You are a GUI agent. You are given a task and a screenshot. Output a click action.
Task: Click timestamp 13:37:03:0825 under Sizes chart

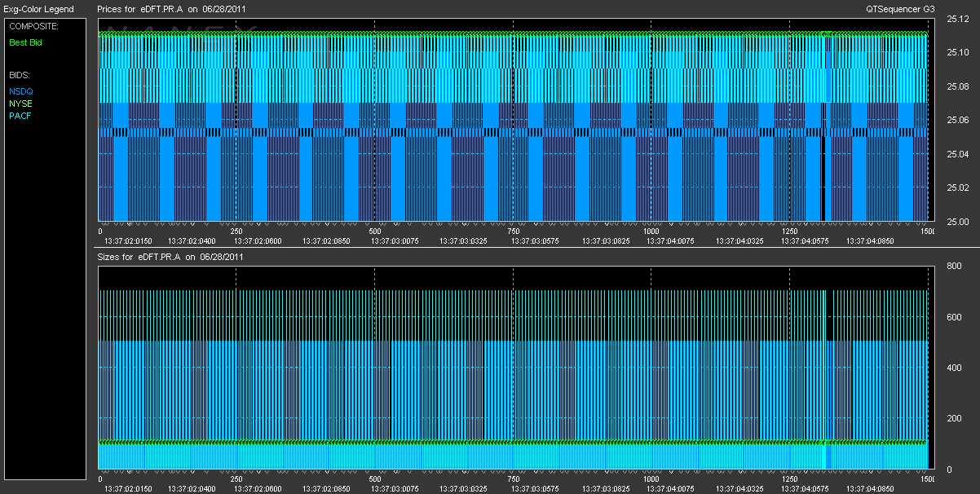click(x=607, y=489)
